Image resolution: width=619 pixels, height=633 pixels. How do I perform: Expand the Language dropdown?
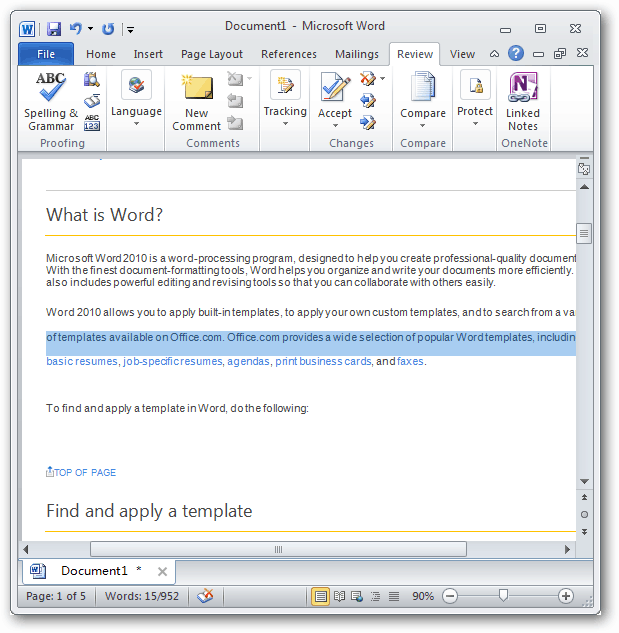(x=136, y=124)
